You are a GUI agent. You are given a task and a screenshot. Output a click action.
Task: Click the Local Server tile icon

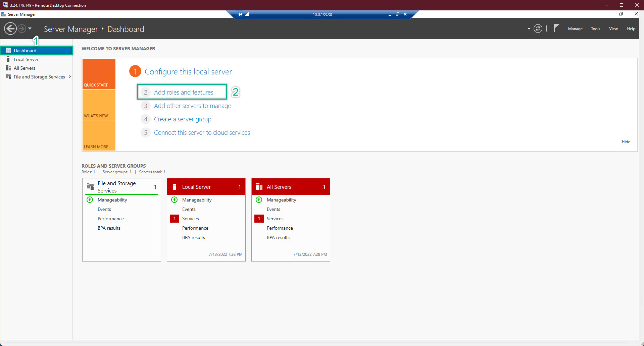(175, 186)
